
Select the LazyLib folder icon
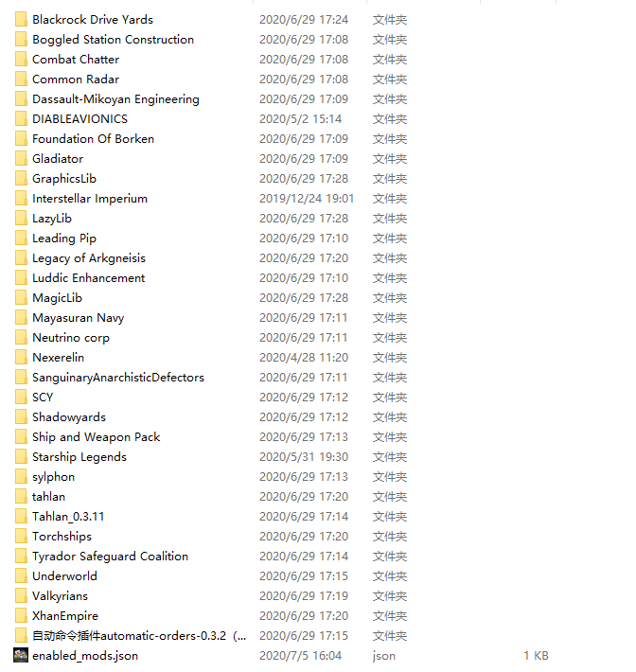click(21, 218)
